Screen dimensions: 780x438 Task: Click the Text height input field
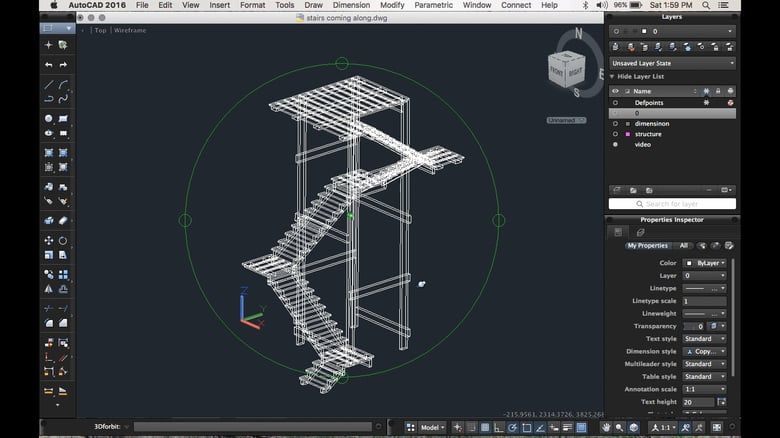click(698, 402)
